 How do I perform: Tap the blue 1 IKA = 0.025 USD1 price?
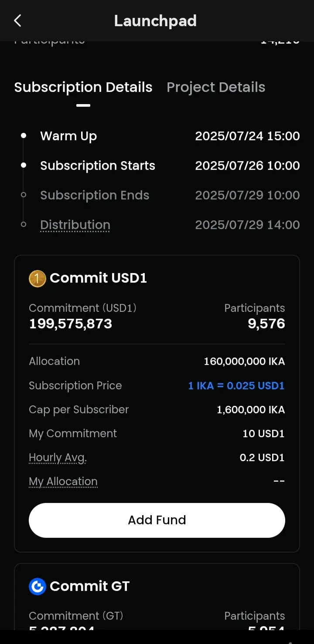coord(236,385)
